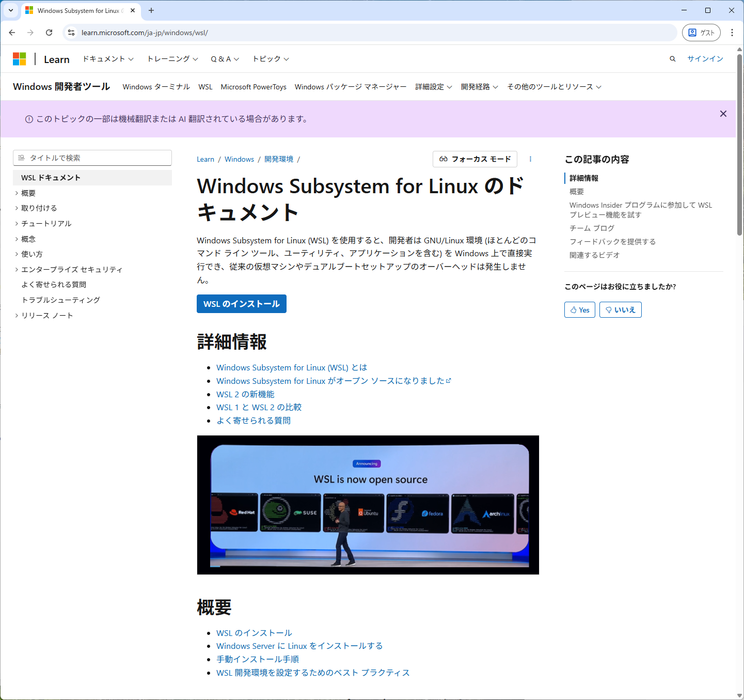
Task: Open the ドキュメント dropdown
Action: (107, 58)
